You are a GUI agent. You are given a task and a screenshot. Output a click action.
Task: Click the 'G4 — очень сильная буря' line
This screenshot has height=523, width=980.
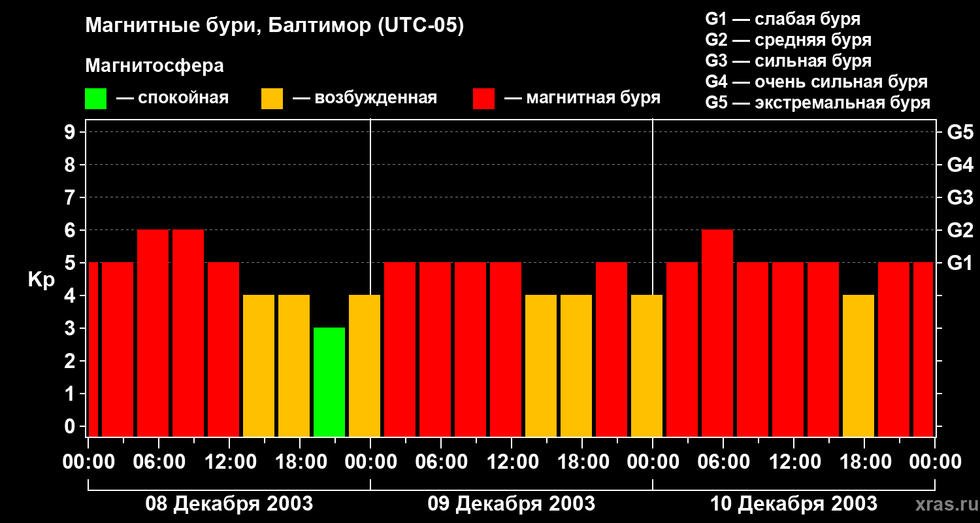coord(816,82)
